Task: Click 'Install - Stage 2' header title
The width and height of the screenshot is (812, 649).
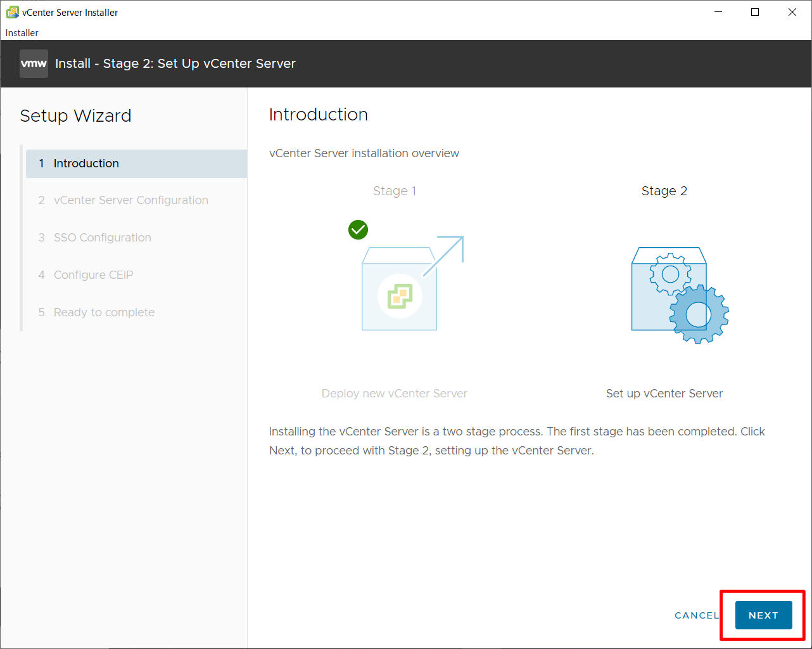Action: 175,63
